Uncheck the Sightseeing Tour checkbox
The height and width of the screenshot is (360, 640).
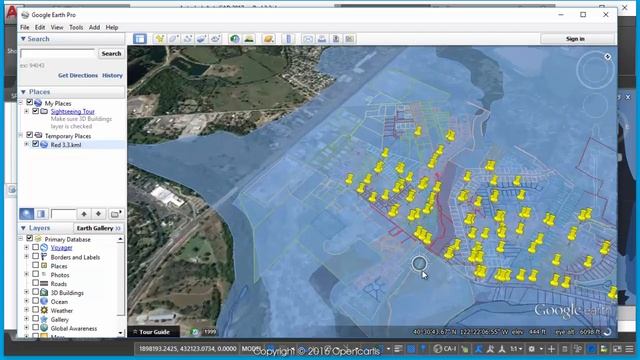[x=36, y=111]
